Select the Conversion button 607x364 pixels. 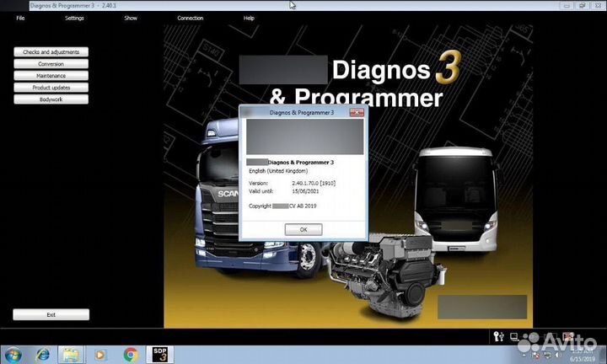[51, 64]
